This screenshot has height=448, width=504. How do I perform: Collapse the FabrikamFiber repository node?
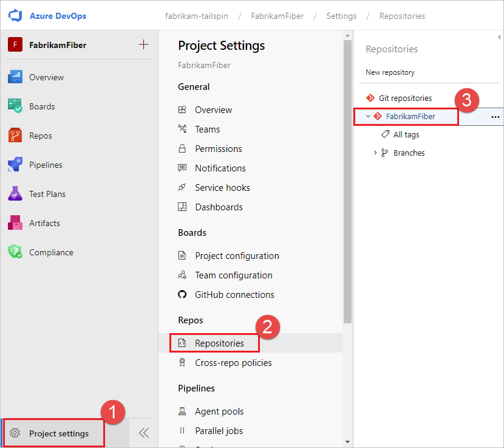pyautogui.click(x=367, y=115)
